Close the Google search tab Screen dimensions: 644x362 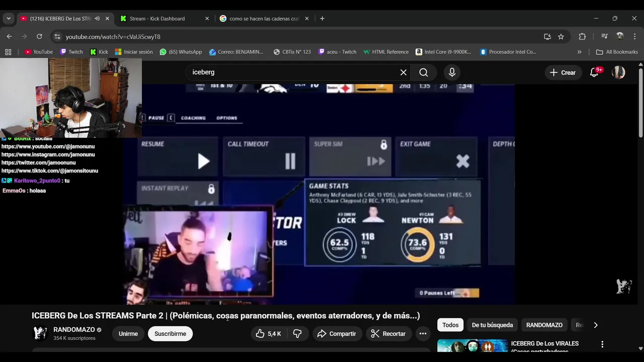[x=306, y=19]
